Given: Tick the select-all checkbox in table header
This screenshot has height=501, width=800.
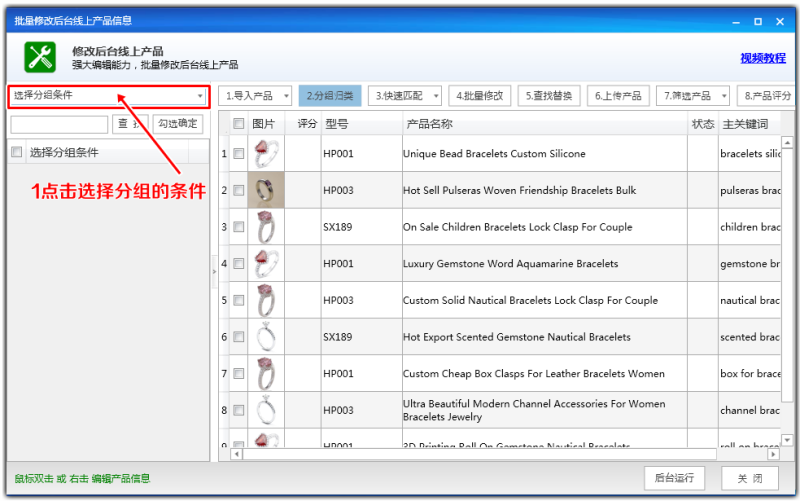Looking at the screenshot, I should [x=238, y=123].
